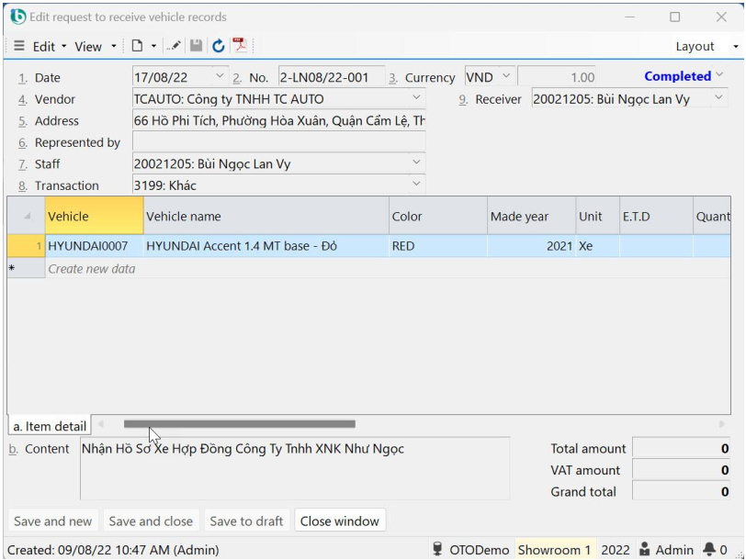
Task: Select the Item detail tab
Action: pyautogui.click(x=48, y=426)
